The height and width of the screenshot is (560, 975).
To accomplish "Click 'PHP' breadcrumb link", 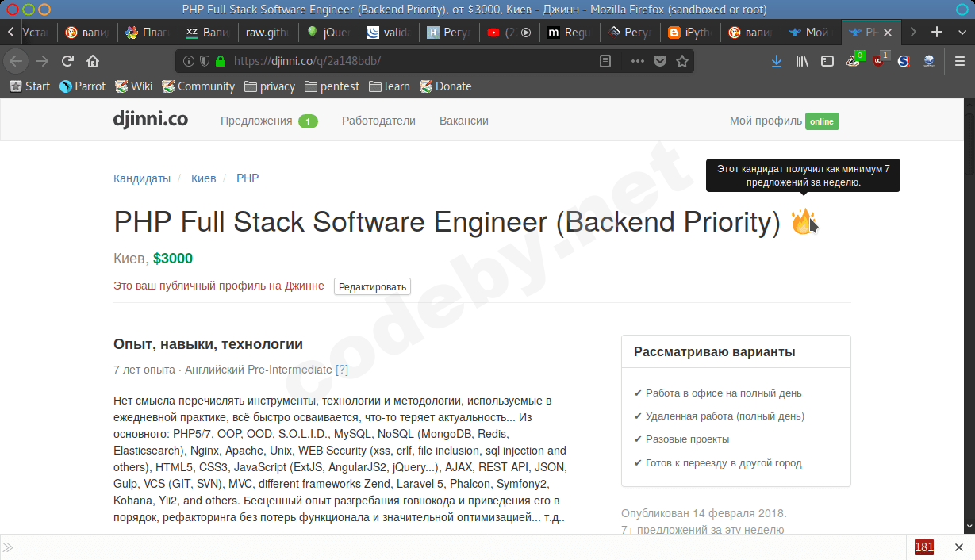I will coord(248,178).
